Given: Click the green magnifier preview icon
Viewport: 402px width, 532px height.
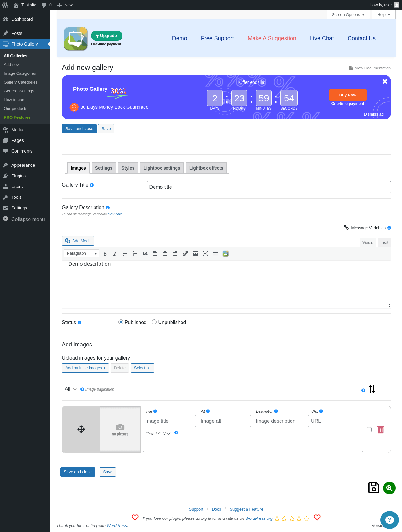Looking at the screenshot, I should (x=389, y=488).
